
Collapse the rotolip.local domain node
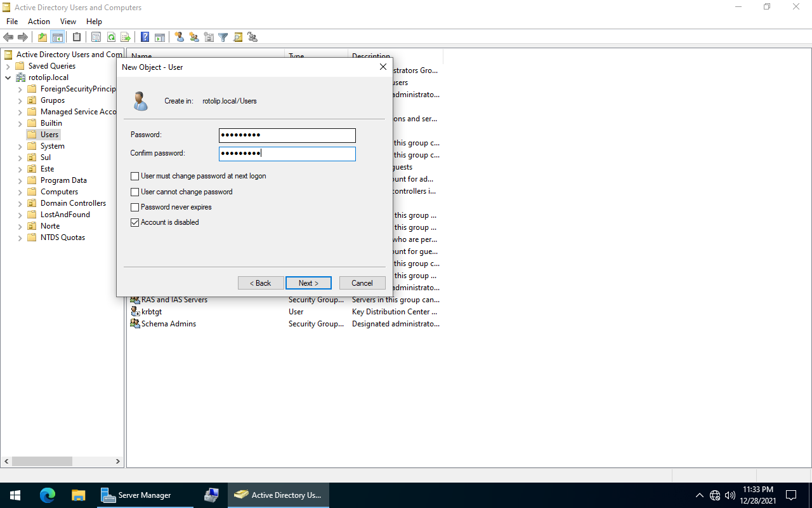[x=8, y=77]
